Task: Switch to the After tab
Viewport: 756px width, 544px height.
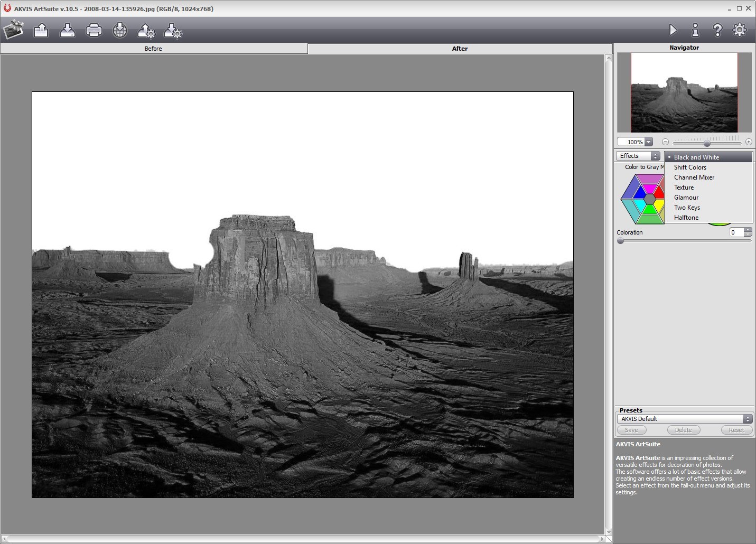Action: point(460,49)
